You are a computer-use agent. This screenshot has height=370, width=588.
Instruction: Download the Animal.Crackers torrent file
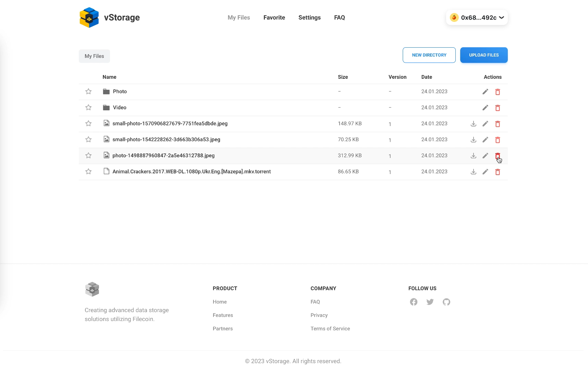(x=473, y=172)
